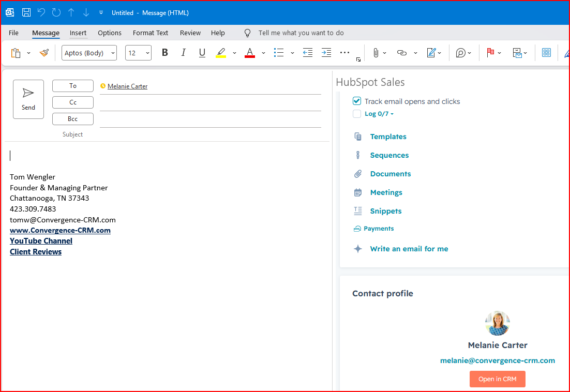Open the Help tab
Viewport: 570px width, 392px height.
[218, 33]
